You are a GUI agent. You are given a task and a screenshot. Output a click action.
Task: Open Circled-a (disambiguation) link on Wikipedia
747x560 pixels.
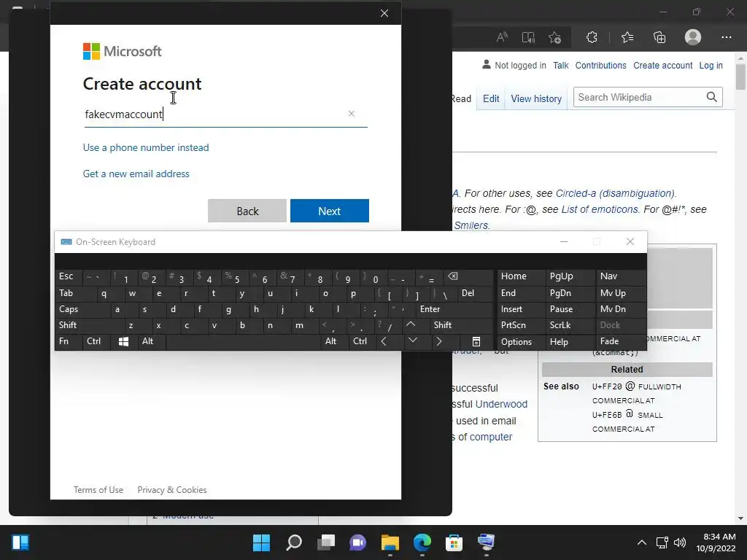point(616,193)
